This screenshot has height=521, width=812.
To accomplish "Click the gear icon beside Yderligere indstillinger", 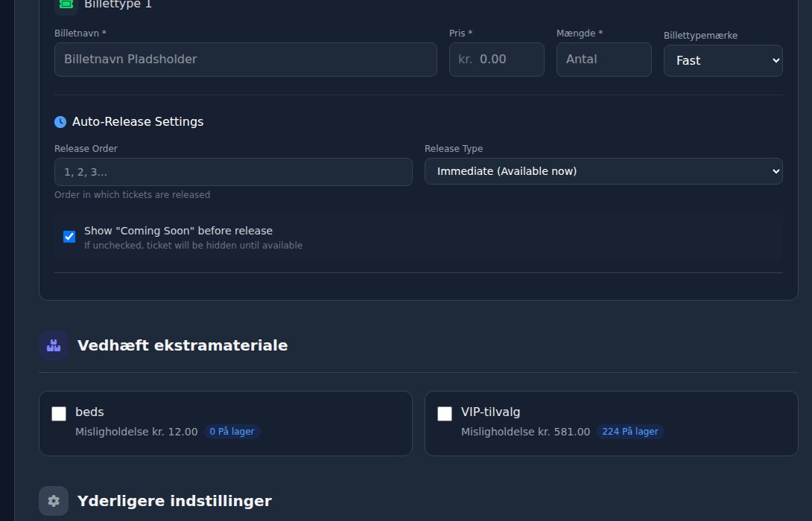I will pyautogui.click(x=54, y=501).
